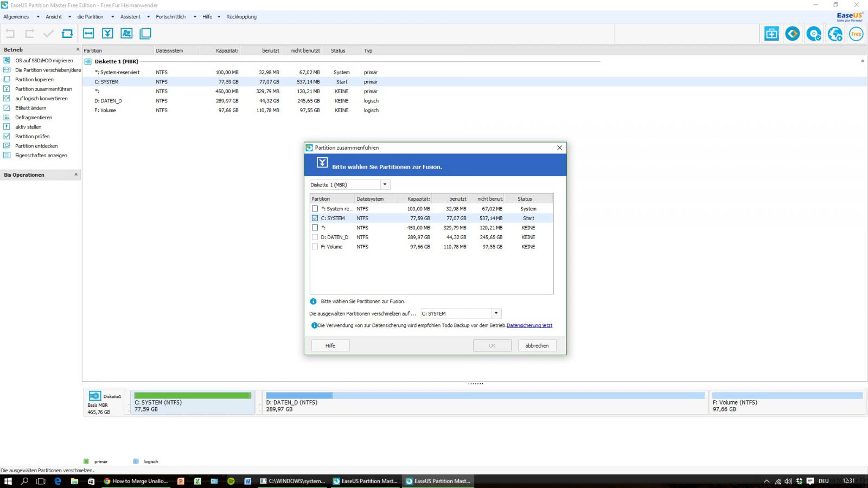Click the OK button in the dialog
Screen dimensions: 868x488
pyautogui.click(x=492, y=345)
